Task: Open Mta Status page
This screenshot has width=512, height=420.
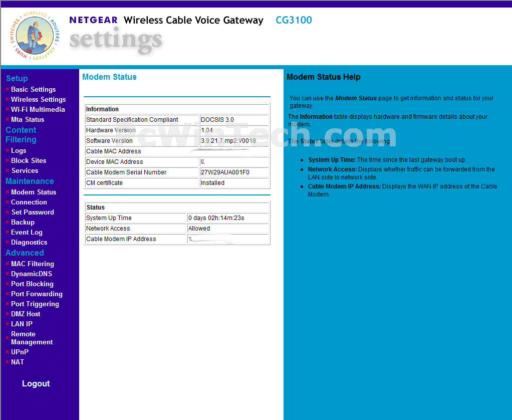Action: point(28,119)
